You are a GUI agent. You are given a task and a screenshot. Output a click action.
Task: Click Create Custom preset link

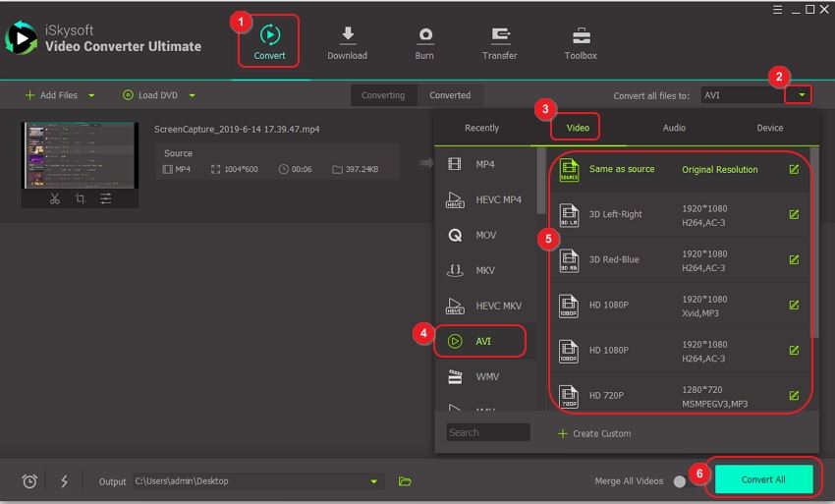594,433
